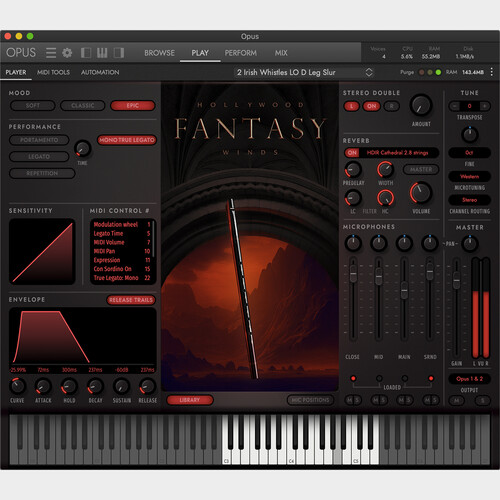The height and width of the screenshot is (500, 500).
Task: Toggle the reverb Master button
Action: 421,170
